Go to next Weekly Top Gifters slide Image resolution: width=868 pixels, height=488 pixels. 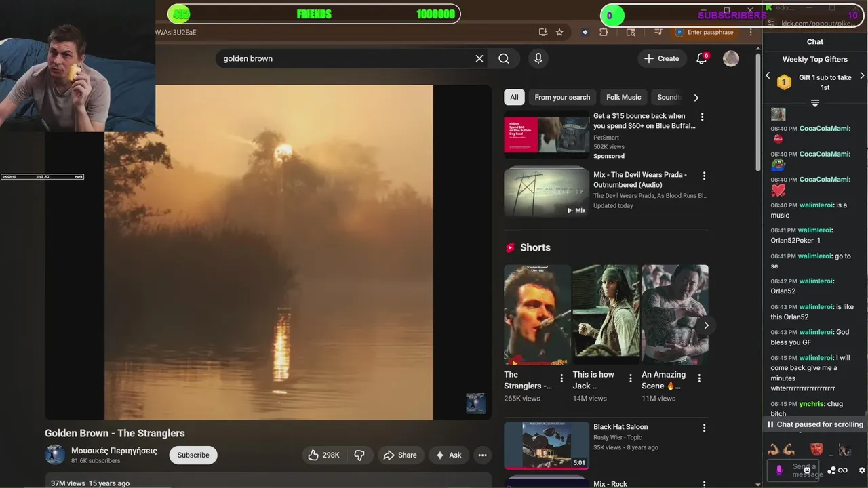[x=862, y=75]
